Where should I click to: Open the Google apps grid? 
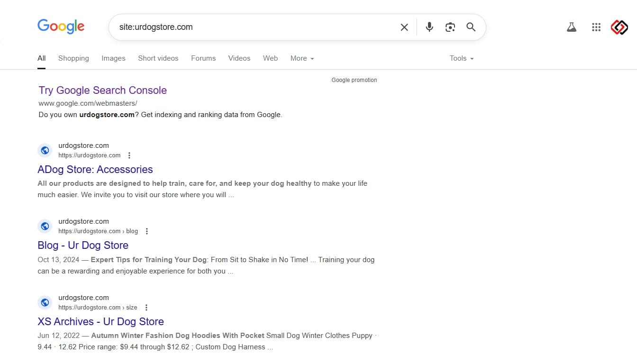click(x=596, y=27)
